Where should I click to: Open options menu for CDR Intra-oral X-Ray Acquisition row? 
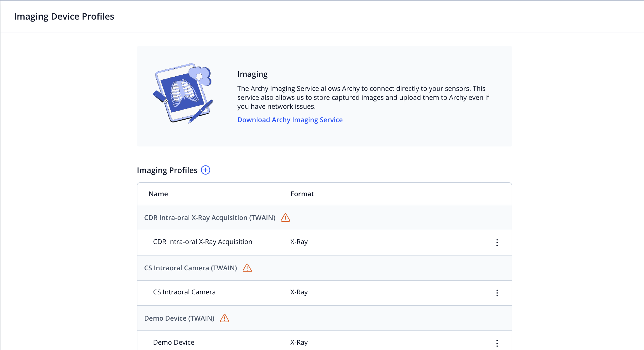pos(497,242)
